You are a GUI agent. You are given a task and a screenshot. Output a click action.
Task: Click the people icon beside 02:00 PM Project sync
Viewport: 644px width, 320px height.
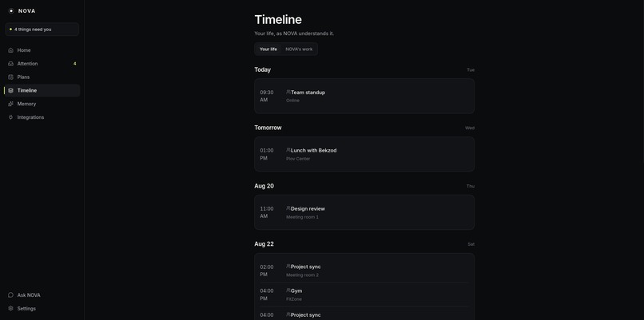point(288,267)
